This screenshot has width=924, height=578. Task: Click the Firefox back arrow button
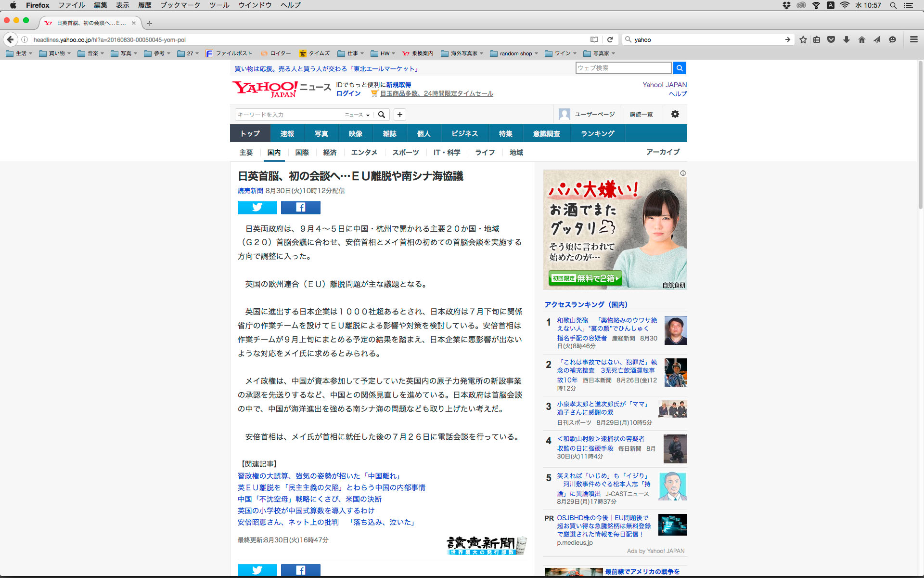point(11,39)
